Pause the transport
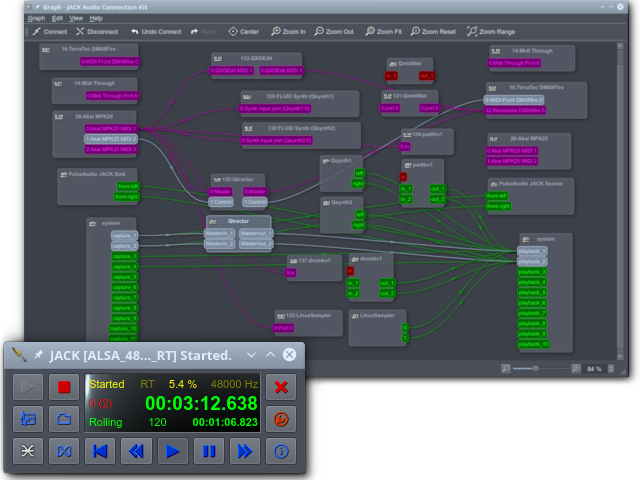The image size is (640, 480). click(x=209, y=451)
